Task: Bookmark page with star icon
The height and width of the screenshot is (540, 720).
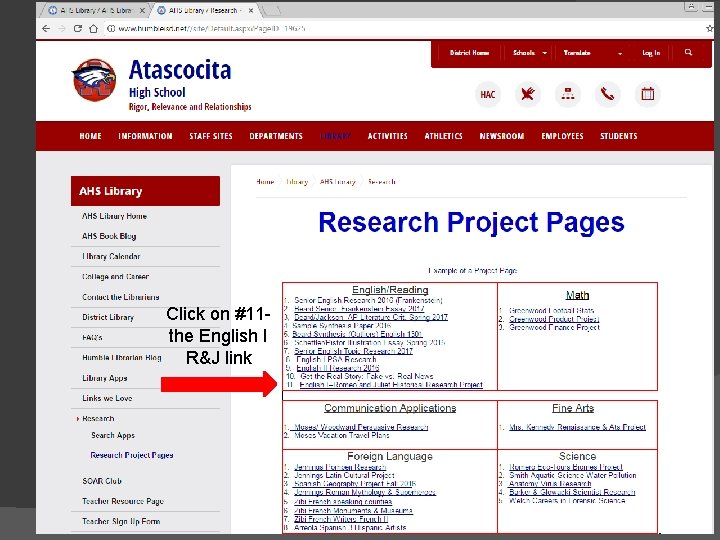Action: [x=710, y=28]
